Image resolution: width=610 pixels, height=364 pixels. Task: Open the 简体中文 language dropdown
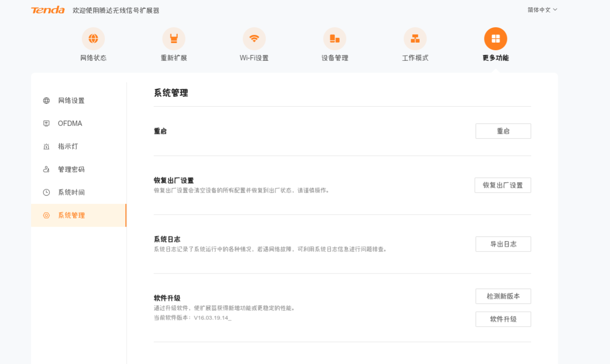click(542, 10)
